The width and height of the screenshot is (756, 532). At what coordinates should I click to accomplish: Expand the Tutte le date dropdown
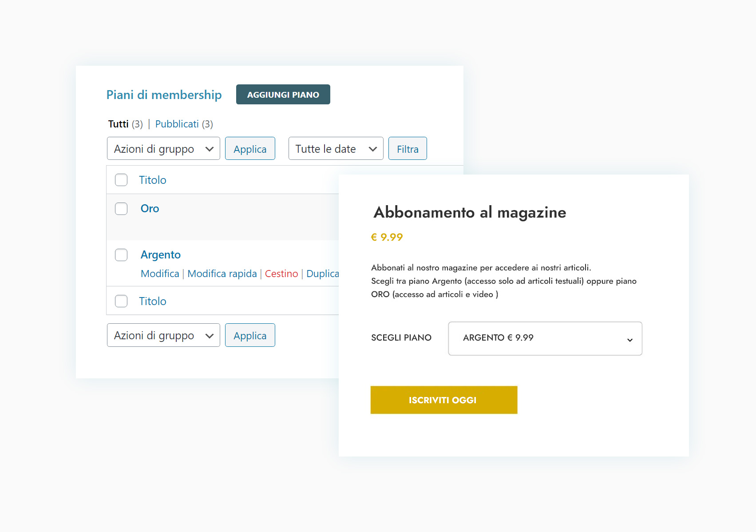(336, 149)
